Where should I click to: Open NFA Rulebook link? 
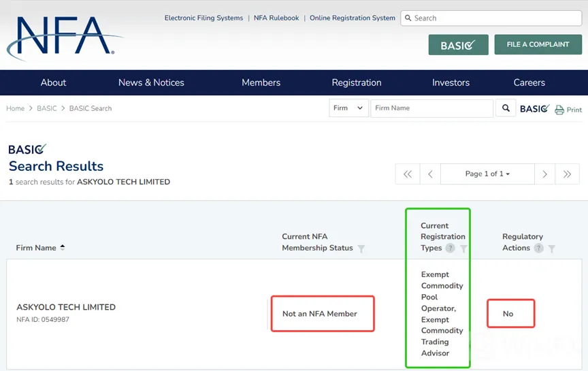click(276, 18)
